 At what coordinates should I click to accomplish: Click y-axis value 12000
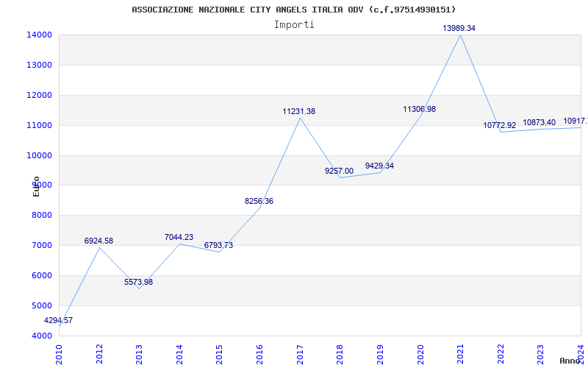click(39, 95)
